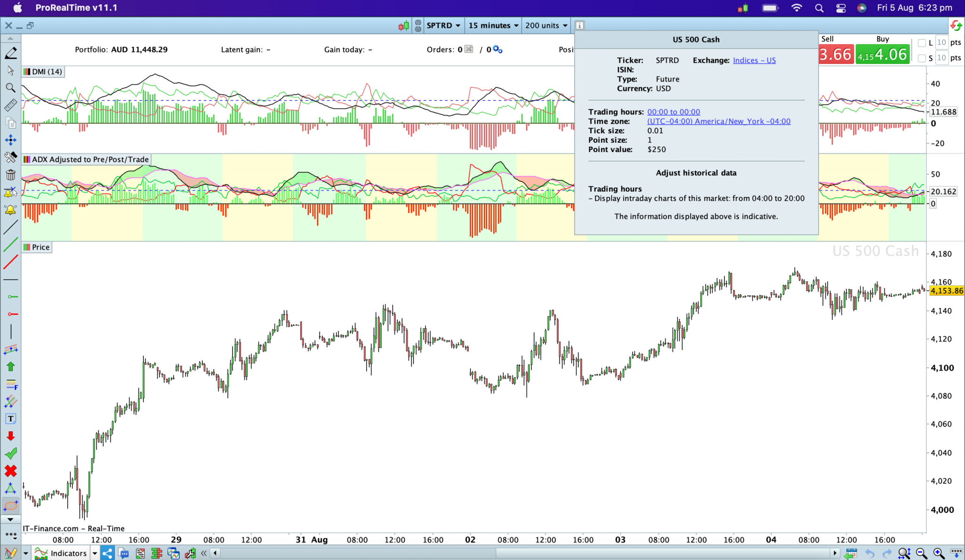Click the alert bell icon
965x560 pixels.
[x=10, y=210]
